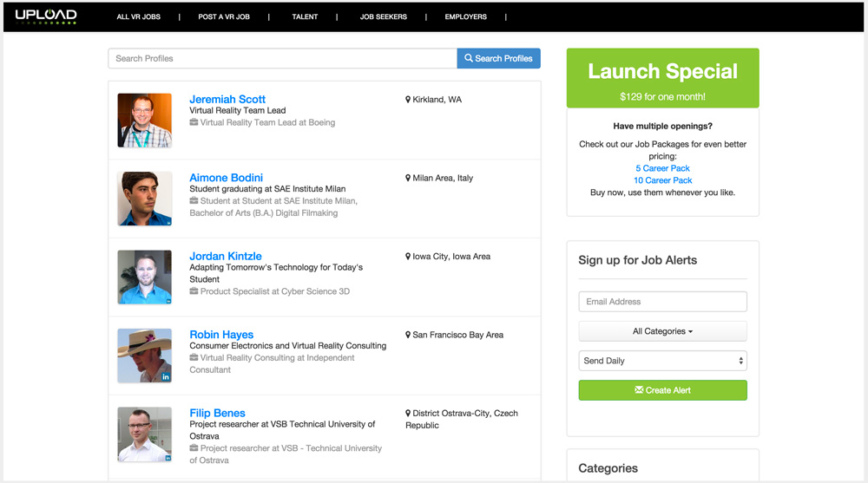Click the Upload logo in header
This screenshot has height=483, width=868.
pos(46,16)
